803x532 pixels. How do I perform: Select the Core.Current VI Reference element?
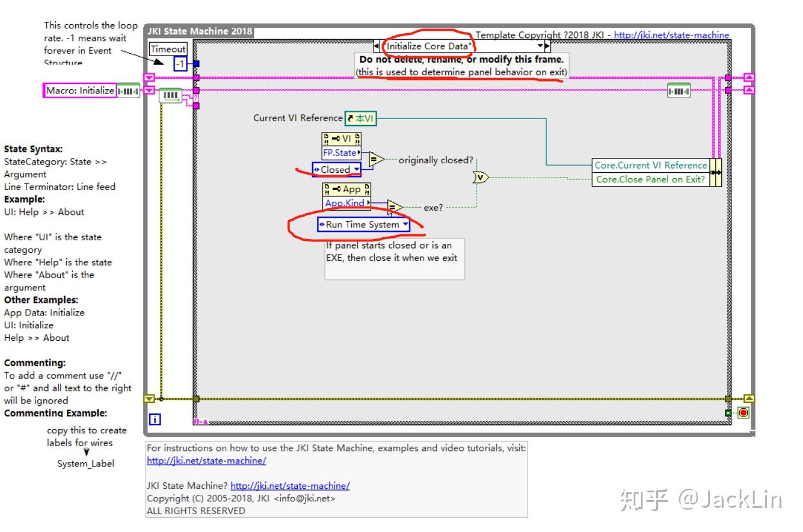(651, 166)
